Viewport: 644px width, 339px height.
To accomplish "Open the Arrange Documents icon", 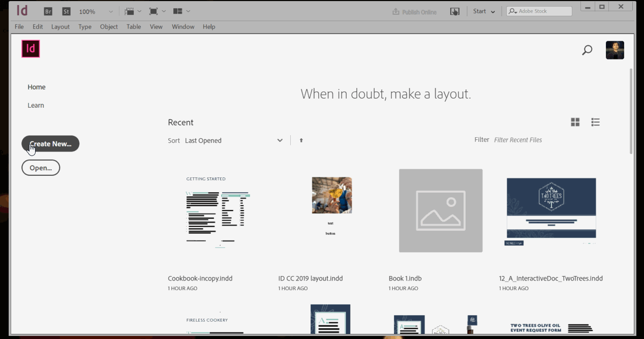I will coord(177,11).
